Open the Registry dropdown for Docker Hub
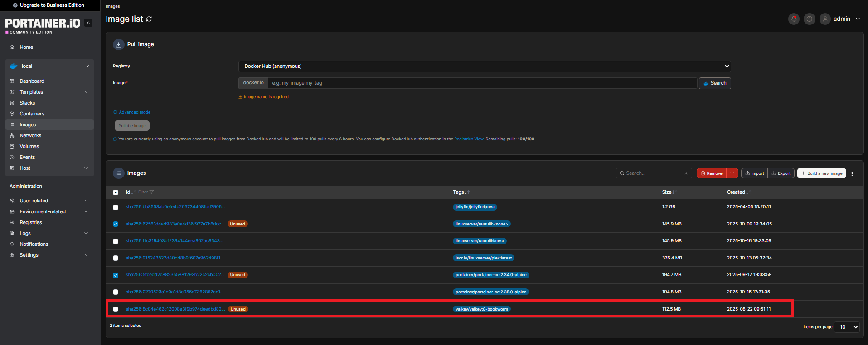Screen dimensions: 868x345 click(x=484, y=66)
